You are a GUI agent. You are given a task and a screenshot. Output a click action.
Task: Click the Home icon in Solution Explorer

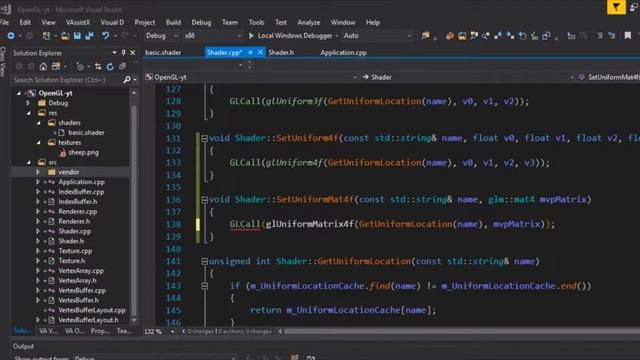coord(43,67)
